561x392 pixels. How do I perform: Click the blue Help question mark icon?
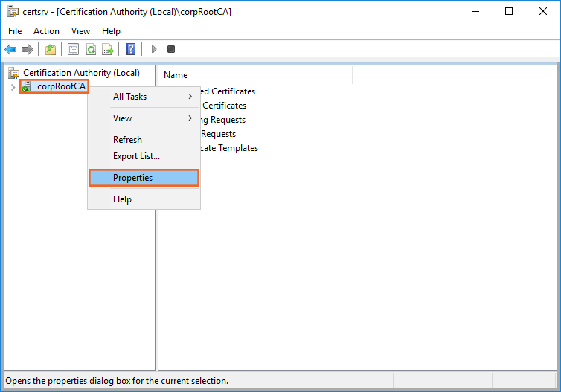coord(131,50)
